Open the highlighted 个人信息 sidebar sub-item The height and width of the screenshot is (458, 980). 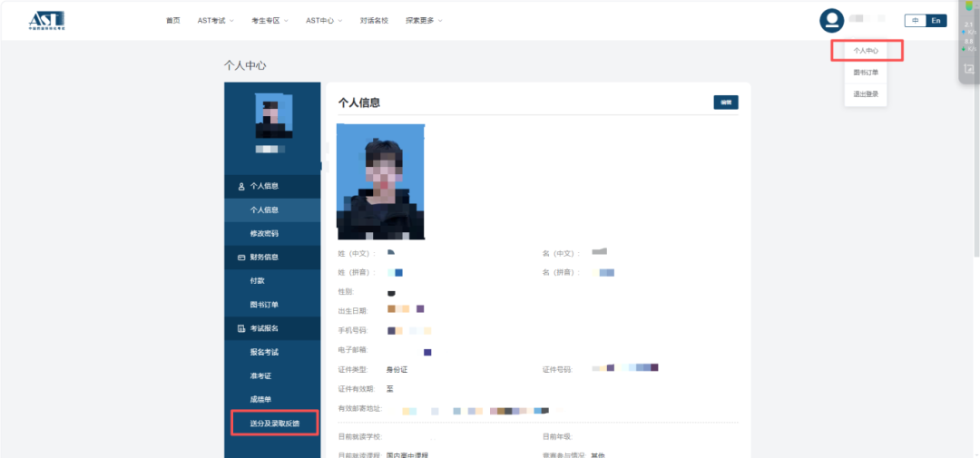[x=272, y=210]
